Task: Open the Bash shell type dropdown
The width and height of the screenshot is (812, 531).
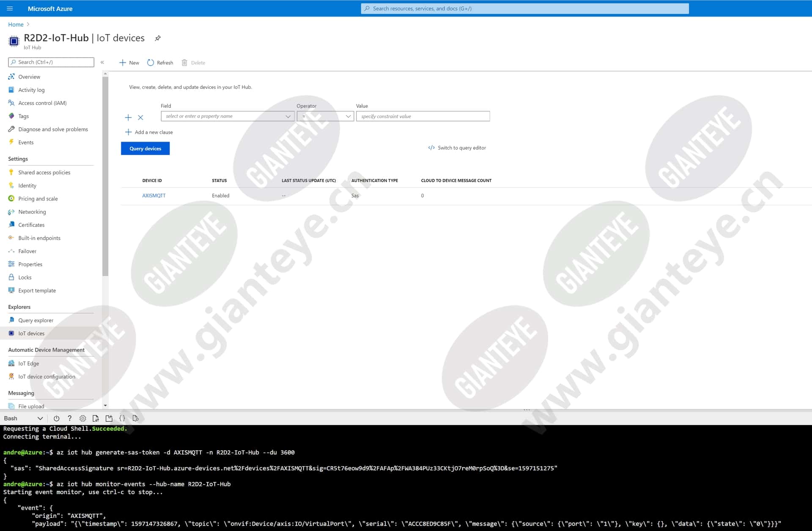Action: (23, 418)
